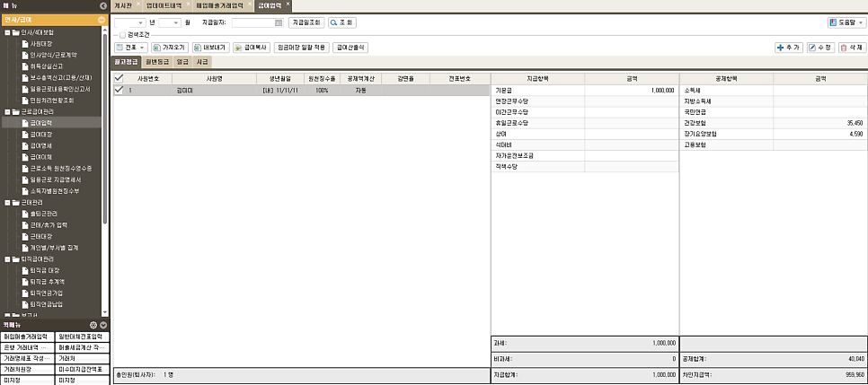
Task: Open 퇴직연금가입 in the menu tree
Action: point(46,293)
